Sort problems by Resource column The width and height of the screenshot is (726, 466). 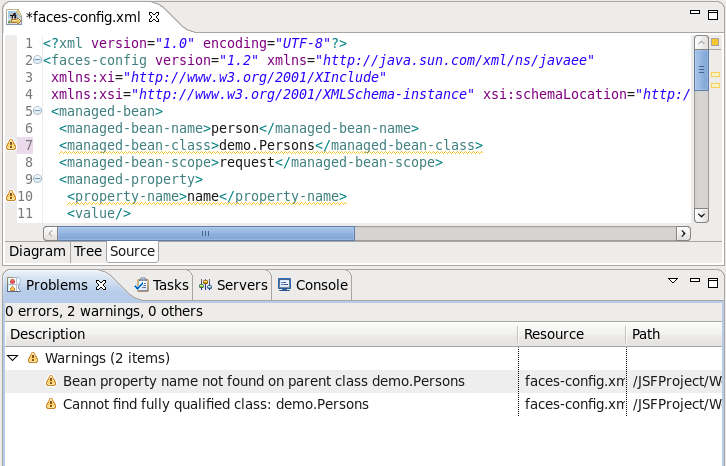click(x=572, y=334)
